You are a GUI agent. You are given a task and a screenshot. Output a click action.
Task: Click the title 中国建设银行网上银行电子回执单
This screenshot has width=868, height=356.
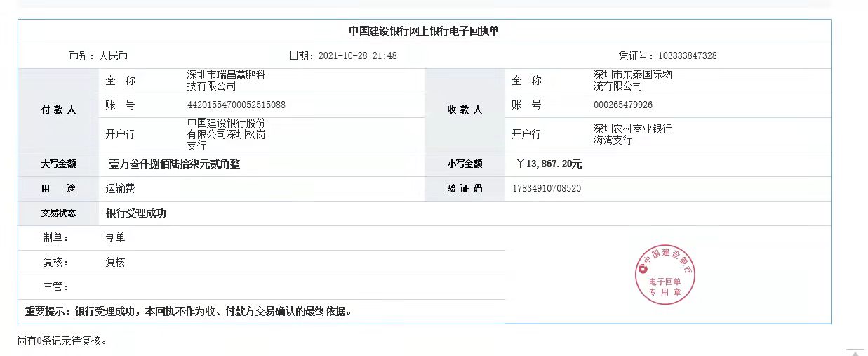point(424,32)
